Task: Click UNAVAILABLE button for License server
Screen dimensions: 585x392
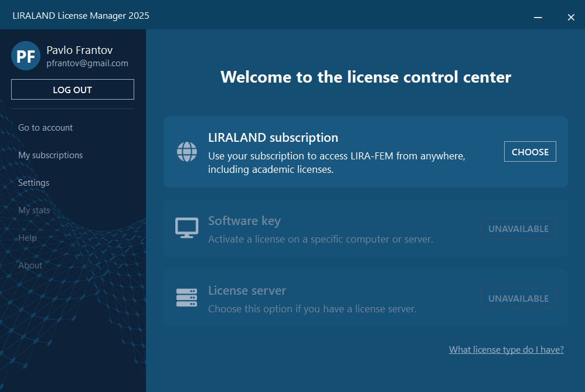Action: pyautogui.click(x=518, y=298)
